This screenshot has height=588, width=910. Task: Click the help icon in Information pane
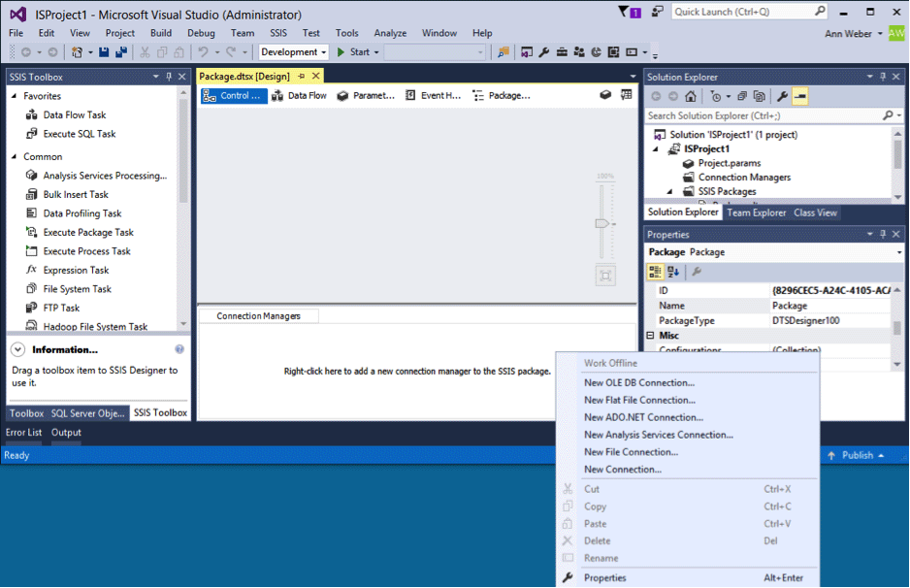(x=179, y=349)
